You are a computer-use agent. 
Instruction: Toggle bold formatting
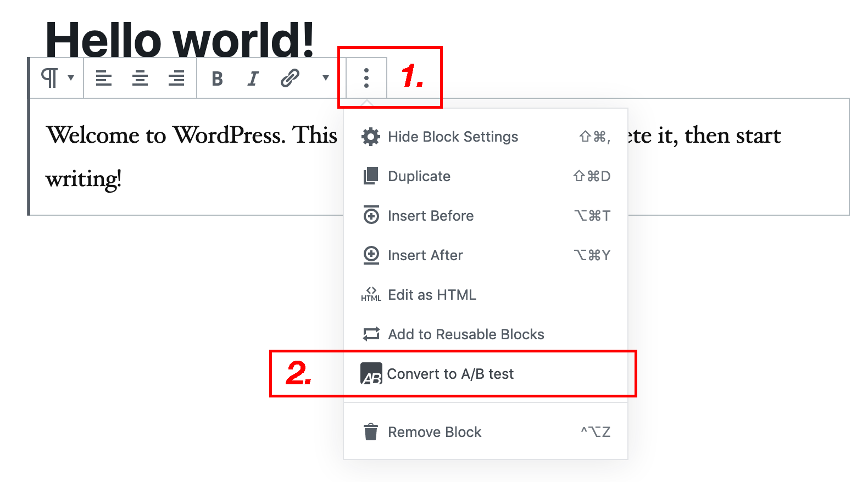tap(218, 79)
